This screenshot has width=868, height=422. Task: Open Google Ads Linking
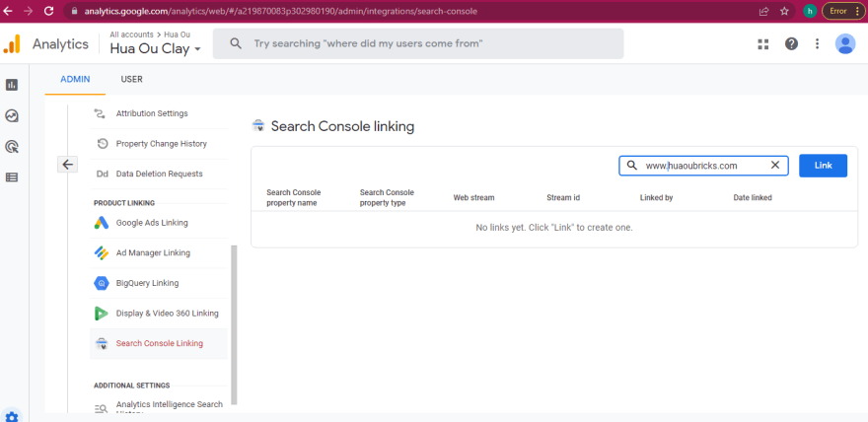pos(152,223)
